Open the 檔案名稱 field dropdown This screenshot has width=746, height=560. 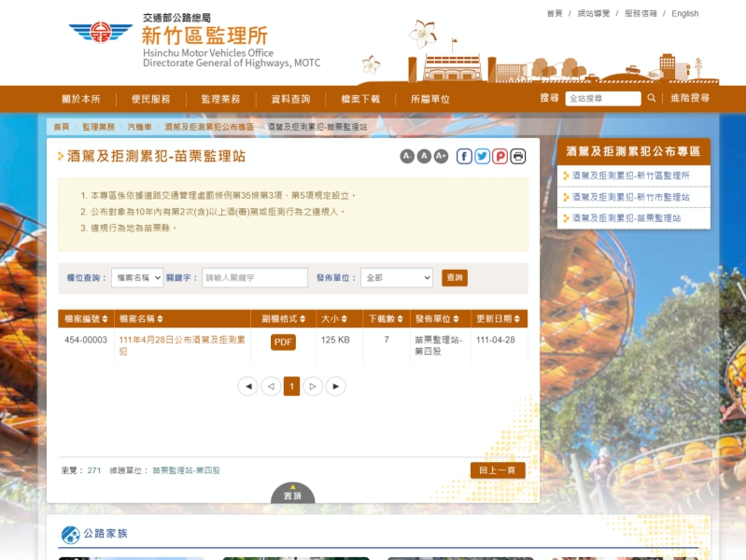point(137,278)
